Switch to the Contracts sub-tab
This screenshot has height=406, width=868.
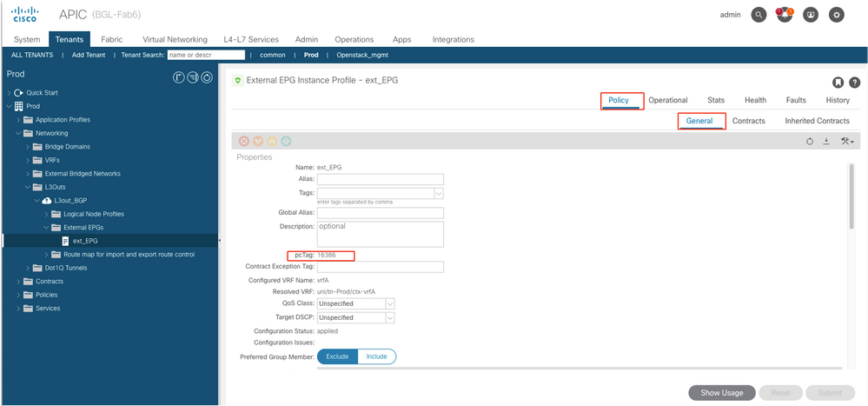[x=748, y=120]
